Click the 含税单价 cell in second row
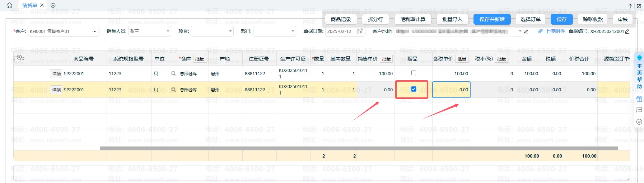The image size is (644, 183). pos(451,90)
